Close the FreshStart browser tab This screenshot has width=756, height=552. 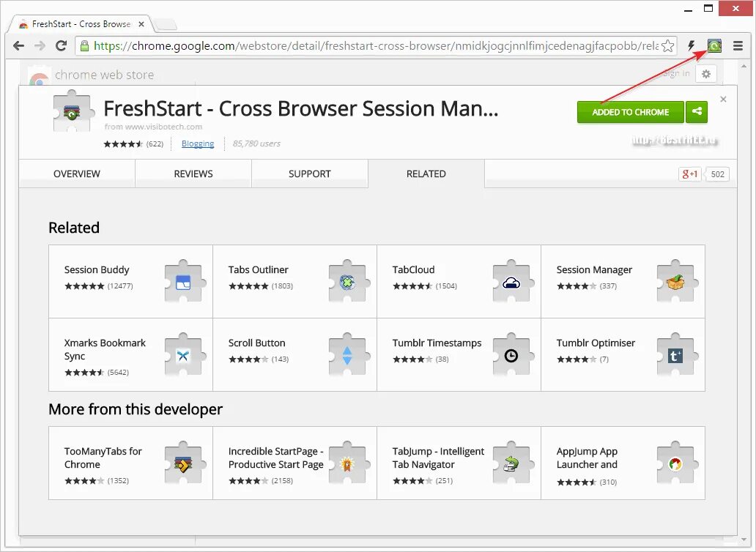[141, 24]
